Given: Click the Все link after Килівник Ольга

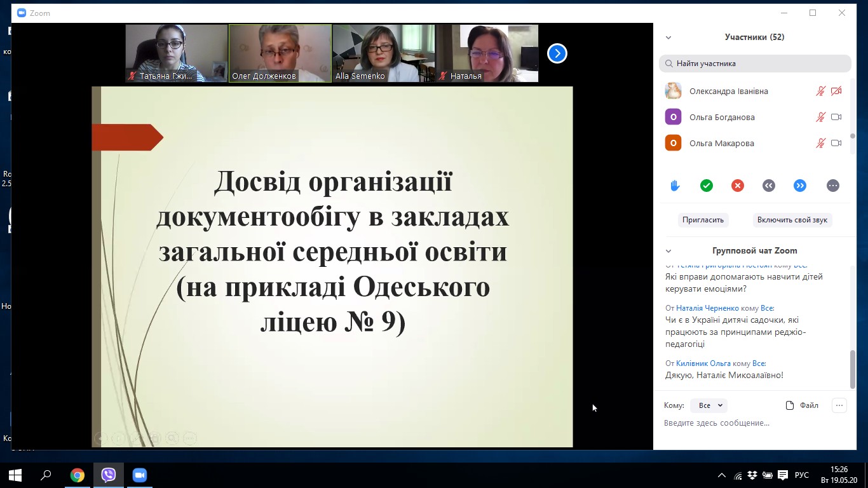Looking at the screenshot, I should click(759, 363).
